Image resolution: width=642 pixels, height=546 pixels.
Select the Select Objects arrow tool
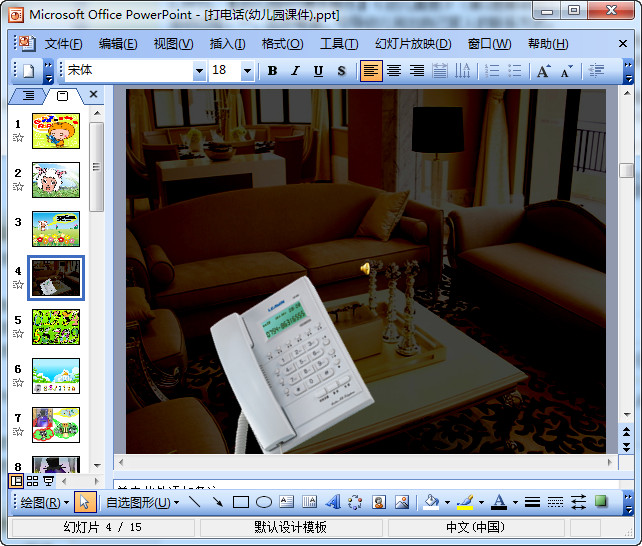(x=85, y=502)
